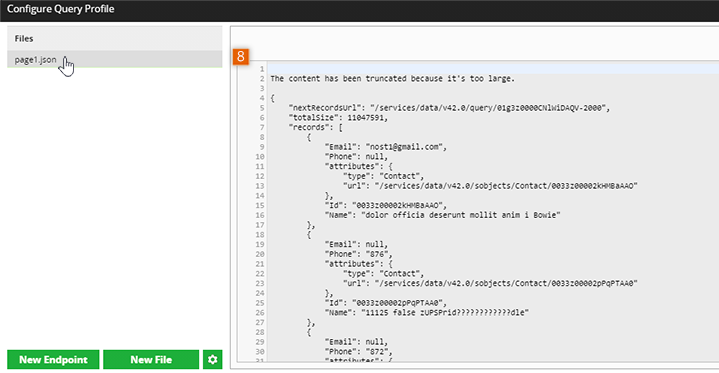Click the Name 11125 false zUPSPrid line
Viewport: 719px width, 373px height.
pos(426,312)
